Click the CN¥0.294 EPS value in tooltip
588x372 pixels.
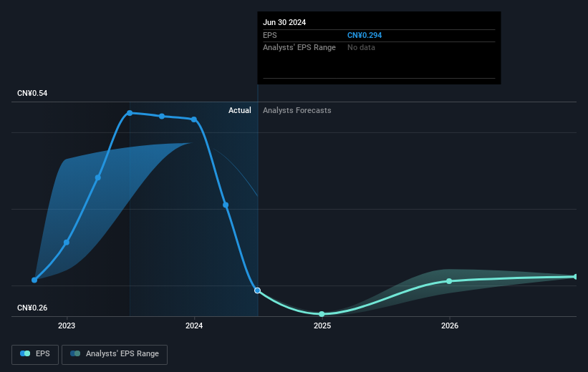pyautogui.click(x=365, y=35)
